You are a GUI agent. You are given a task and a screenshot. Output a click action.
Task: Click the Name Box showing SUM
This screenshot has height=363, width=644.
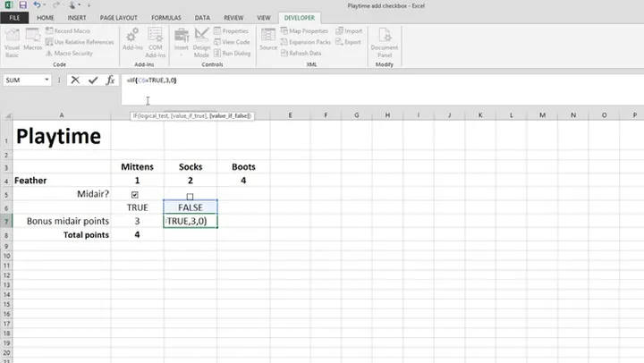23,80
